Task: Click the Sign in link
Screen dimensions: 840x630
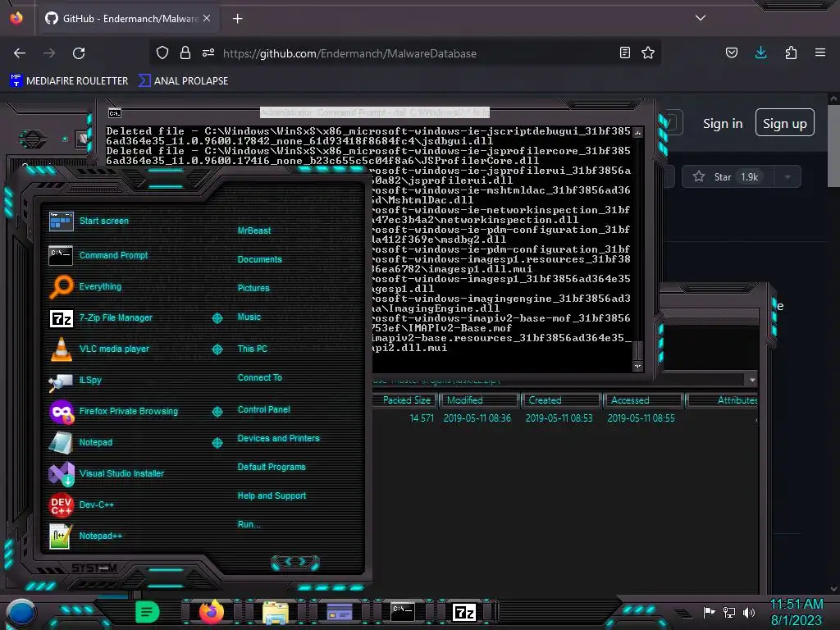Action: 723,124
